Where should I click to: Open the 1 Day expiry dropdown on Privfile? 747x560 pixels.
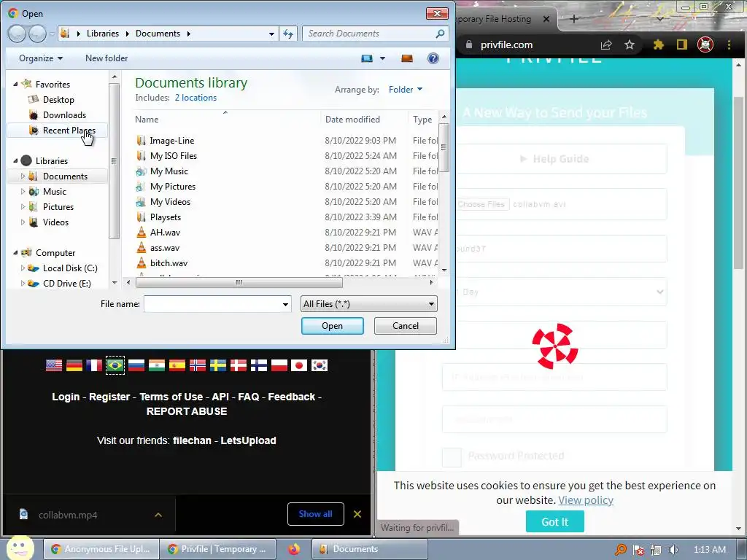click(x=554, y=292)
